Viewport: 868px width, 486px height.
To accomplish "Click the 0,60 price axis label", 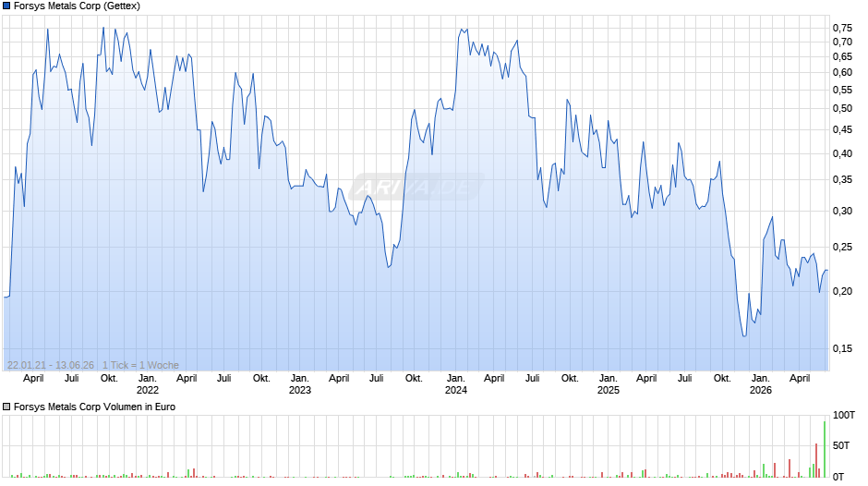I will [842, 73].
